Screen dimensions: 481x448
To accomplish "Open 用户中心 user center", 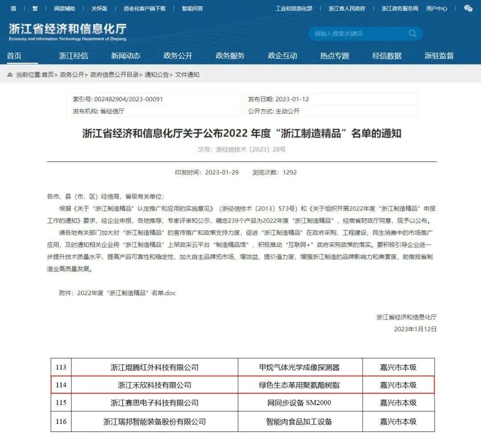I will coord(436,8).
